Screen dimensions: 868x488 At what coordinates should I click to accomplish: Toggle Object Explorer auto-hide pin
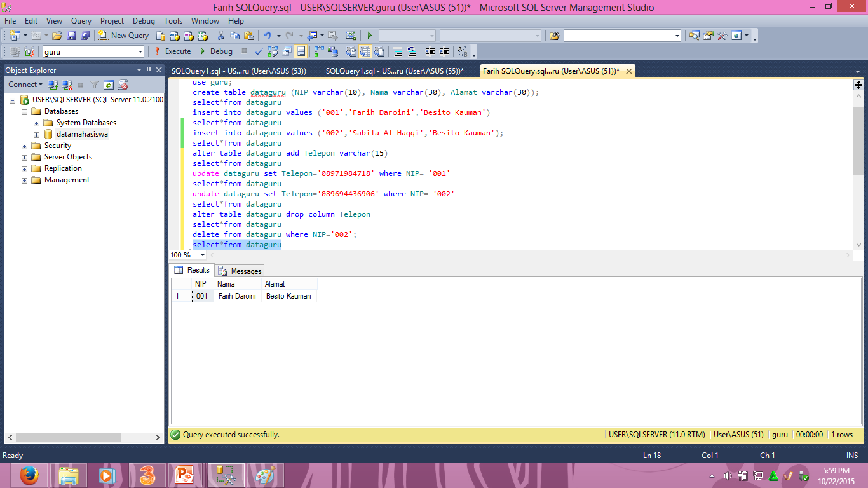pos(149,70)
